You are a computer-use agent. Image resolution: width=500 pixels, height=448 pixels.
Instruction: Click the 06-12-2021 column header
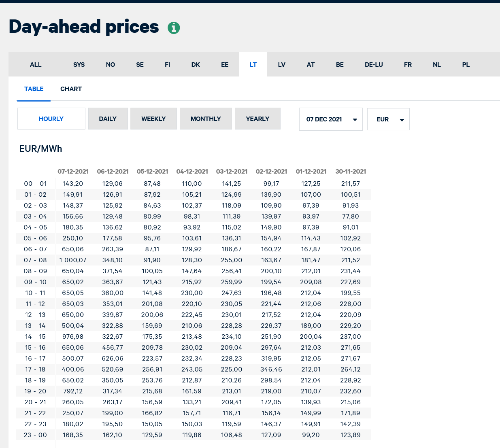tap(113, 172)
